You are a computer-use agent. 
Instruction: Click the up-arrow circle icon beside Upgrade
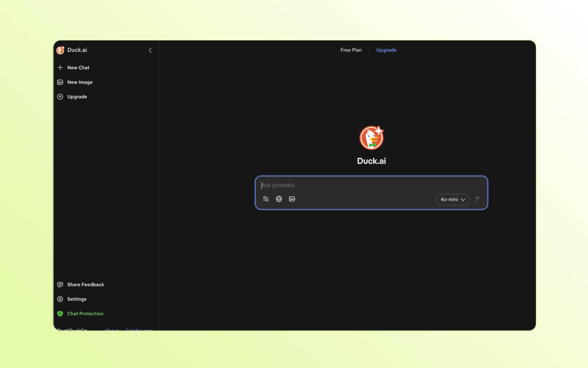click(x=60, y=97)
